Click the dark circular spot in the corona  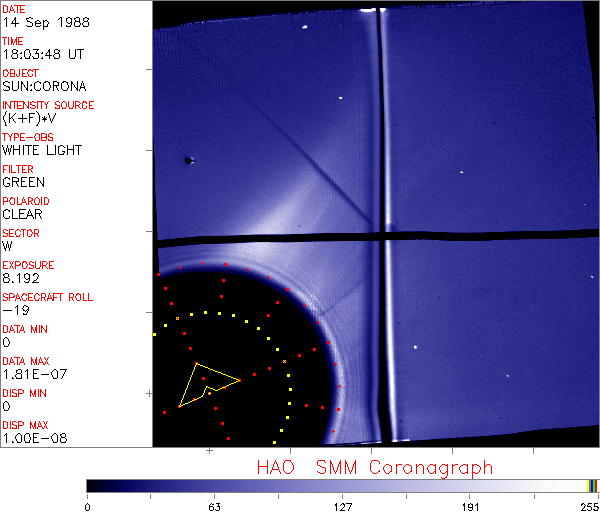(x=187, y=160)
